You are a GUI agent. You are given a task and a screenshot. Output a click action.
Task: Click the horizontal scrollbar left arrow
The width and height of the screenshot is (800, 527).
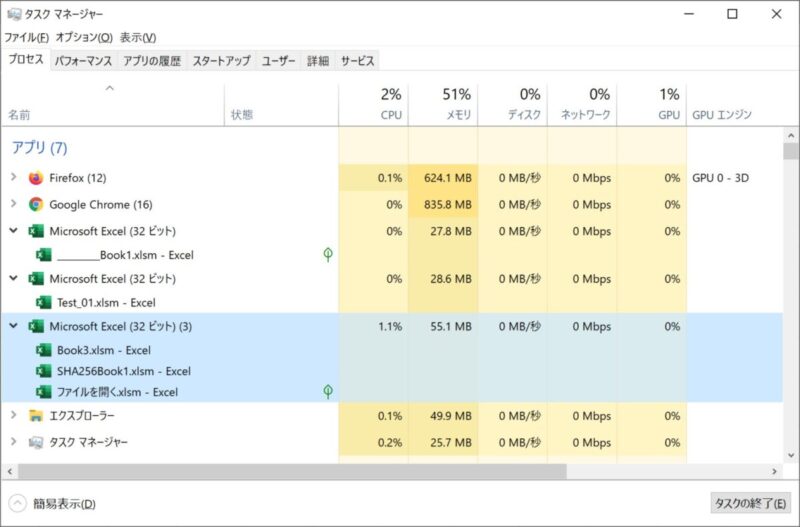(10, 471)
